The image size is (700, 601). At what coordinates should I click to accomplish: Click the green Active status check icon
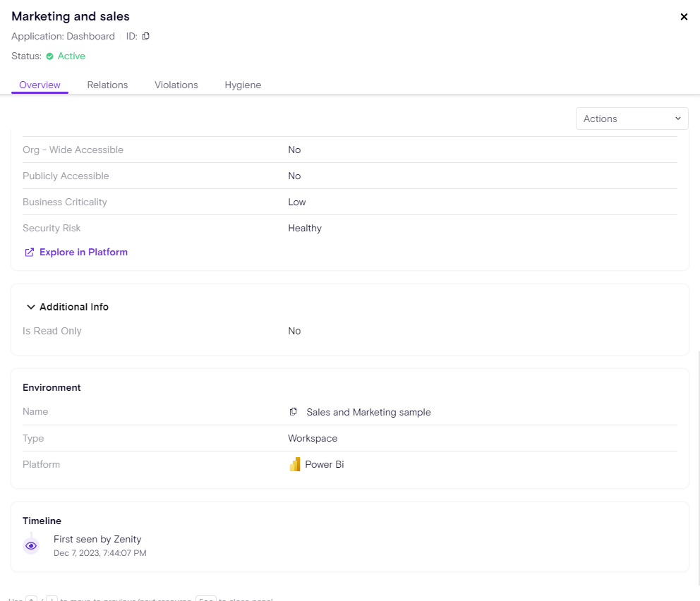point(50,56)
